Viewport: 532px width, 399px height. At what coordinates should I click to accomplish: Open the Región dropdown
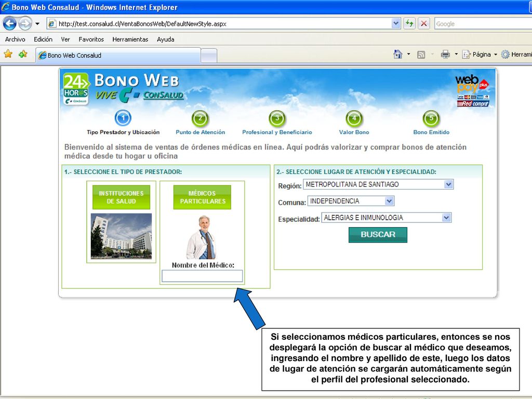(x=378, y=184)
